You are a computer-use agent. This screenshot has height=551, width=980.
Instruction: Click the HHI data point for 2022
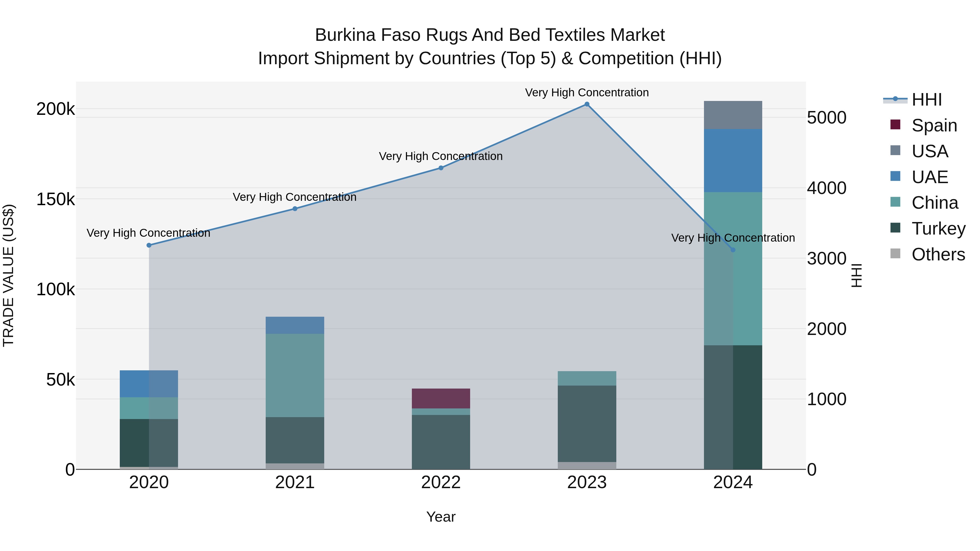tap(441, 168)
